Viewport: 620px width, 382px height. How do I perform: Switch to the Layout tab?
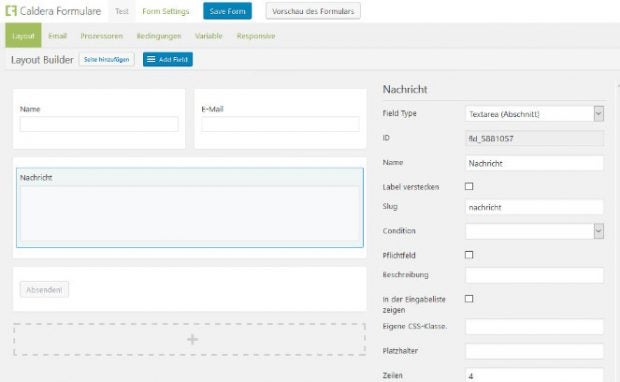click(23, 36)
